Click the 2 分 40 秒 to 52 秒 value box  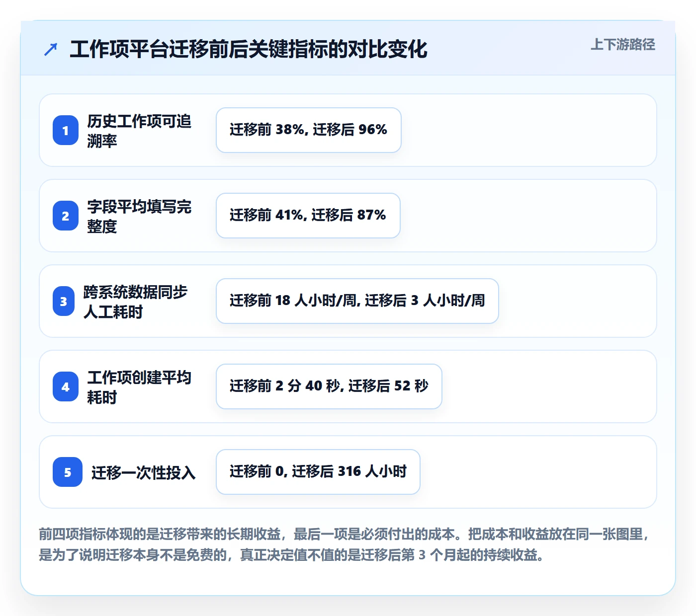point(329,386)
